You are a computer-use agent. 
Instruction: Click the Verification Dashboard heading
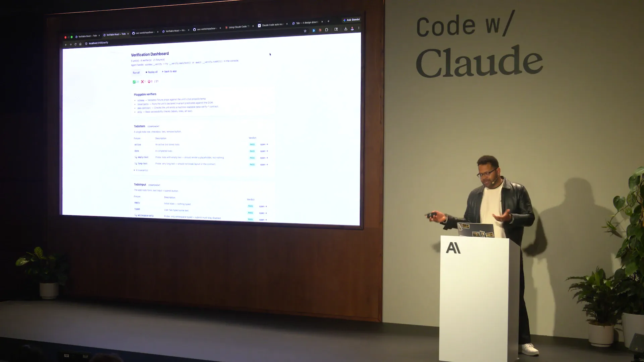click(150, 54)
